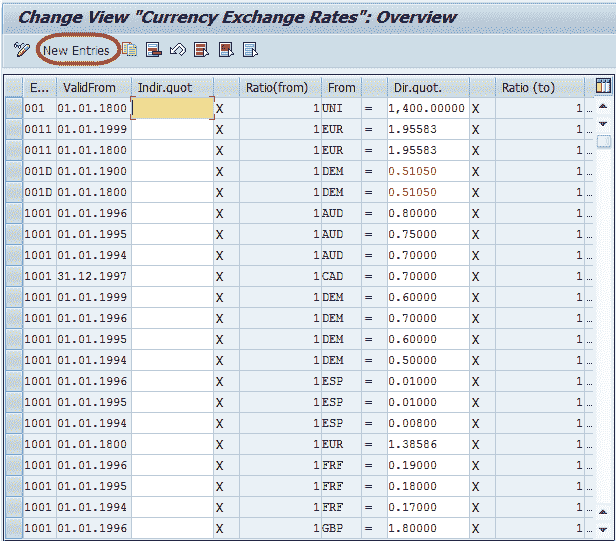The width and height of the screenshot is (616, 541).
Task: Click Dir.quot value 0.75000
Action: coord(428,234)
